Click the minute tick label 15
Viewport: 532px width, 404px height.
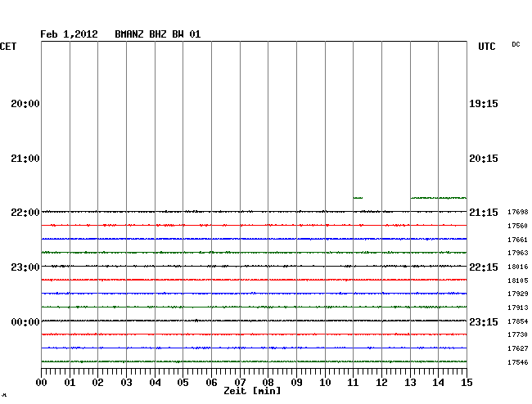[467, 383]
